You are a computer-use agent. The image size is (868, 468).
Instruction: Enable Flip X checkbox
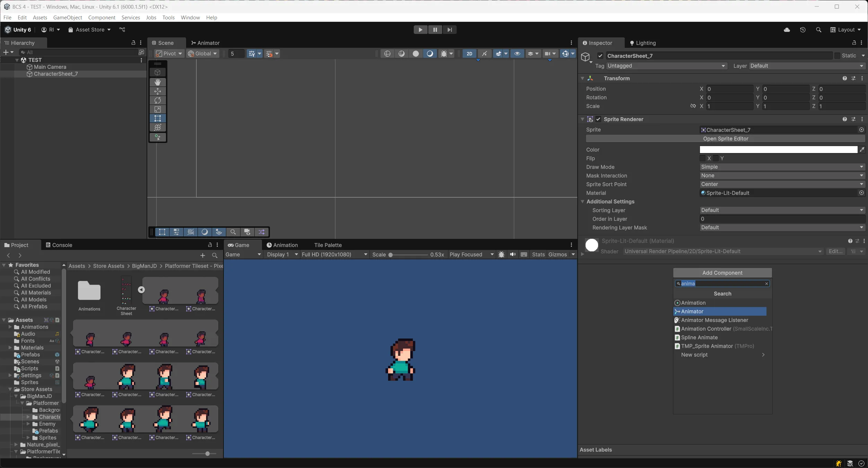(x=703, y=158)
